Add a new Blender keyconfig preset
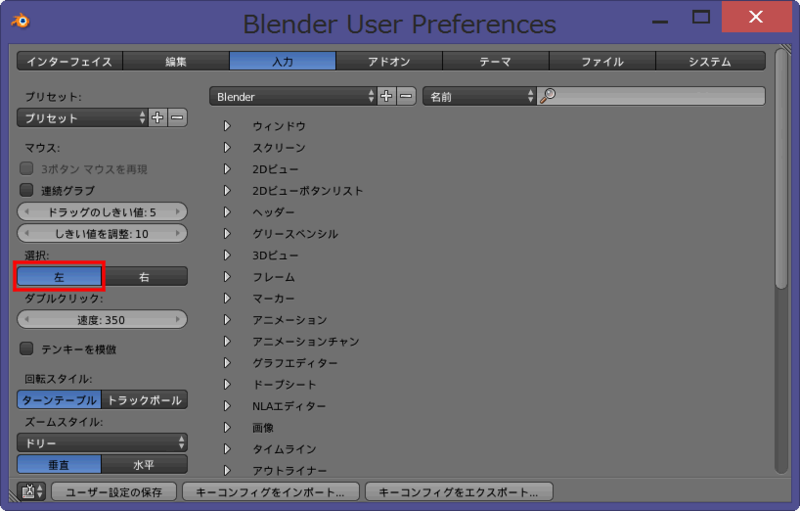 (x=386, y=96)
